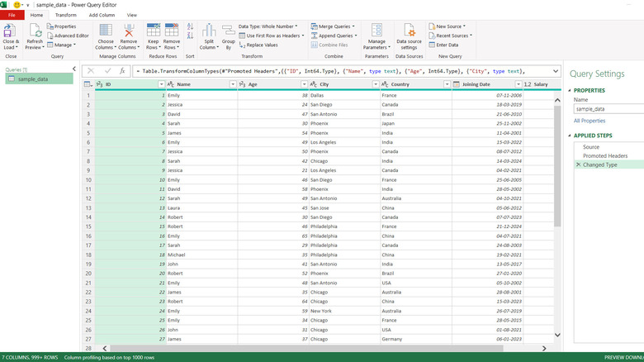Click the Remove Columns icon
644x362 pixels.
[x=129, y=31]
